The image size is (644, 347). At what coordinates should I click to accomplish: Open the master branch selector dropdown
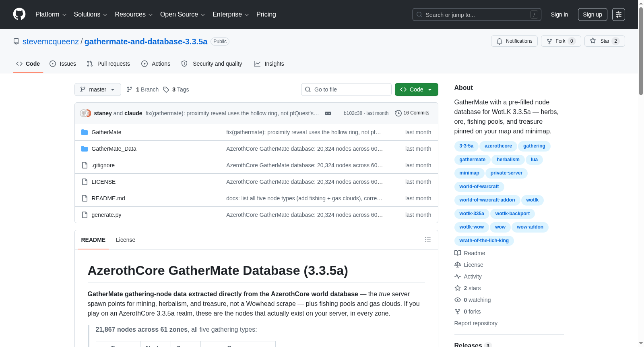pos(98,89)
